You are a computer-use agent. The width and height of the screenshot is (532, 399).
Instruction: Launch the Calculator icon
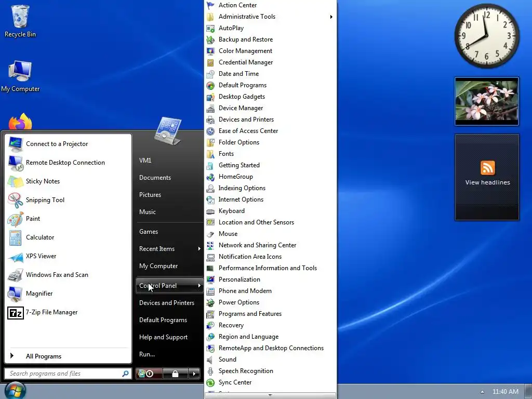point(15,237)
